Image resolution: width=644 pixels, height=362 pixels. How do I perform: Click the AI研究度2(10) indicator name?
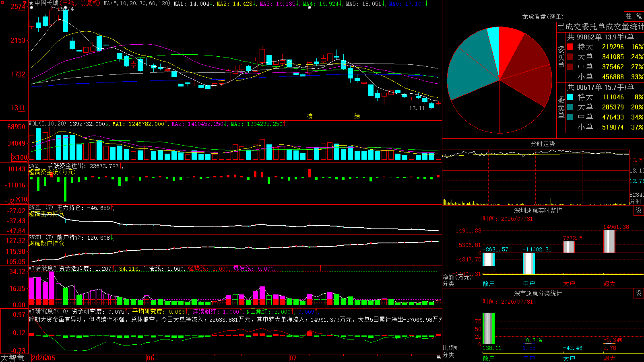pos(48,311)
